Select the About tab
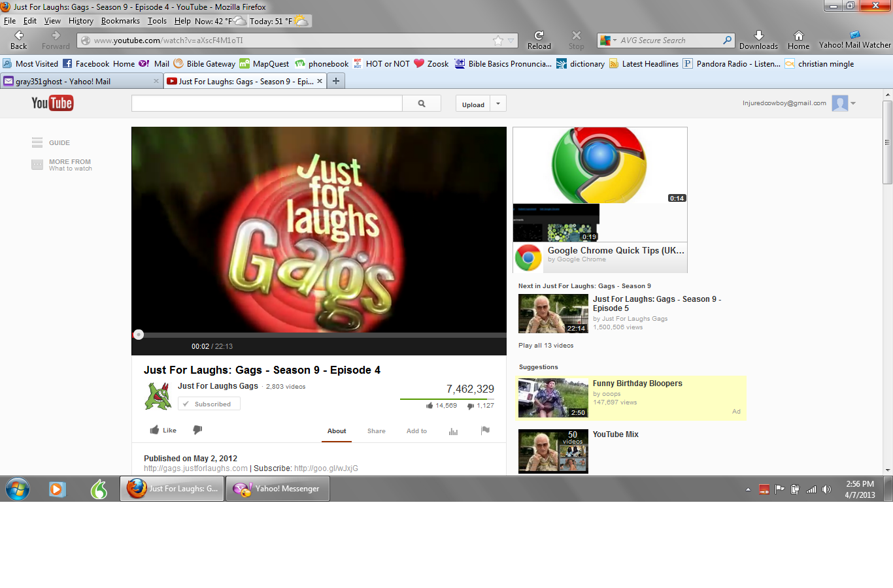 337,431
